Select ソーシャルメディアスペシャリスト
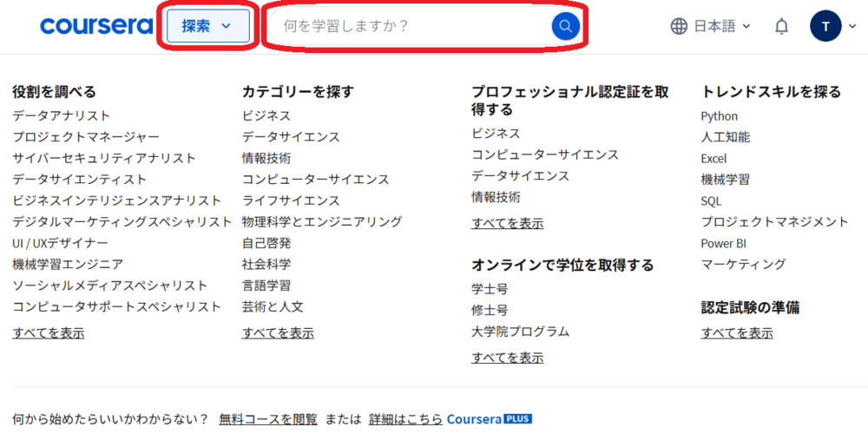The height and width of the screenshot is (440, 868). point(110,286)
